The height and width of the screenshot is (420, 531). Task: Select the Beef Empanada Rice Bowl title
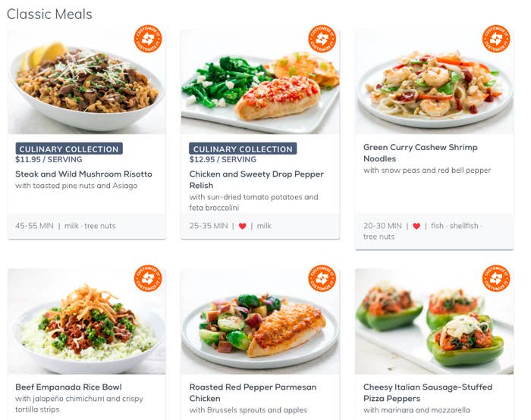(x=68, y=387)
